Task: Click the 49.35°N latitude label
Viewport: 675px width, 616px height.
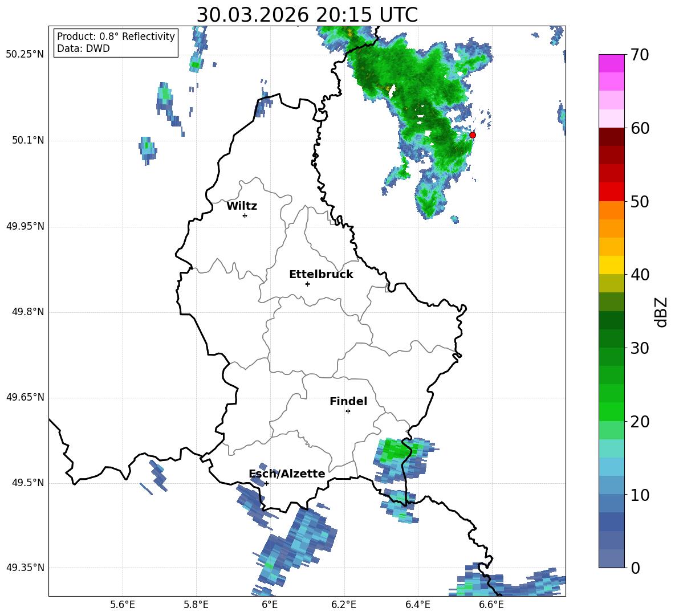Action: point(25,568)
